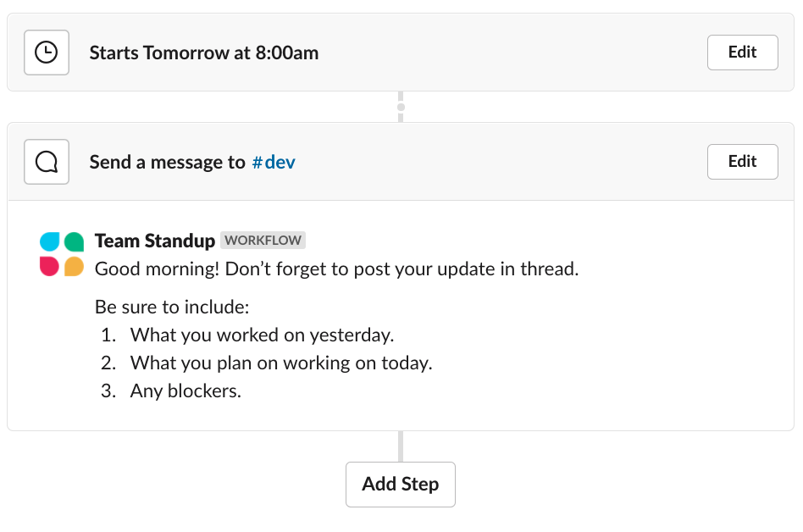The image size is (803, 532).
Task: Click the Send a message to heading text
Action: (167, 162)
